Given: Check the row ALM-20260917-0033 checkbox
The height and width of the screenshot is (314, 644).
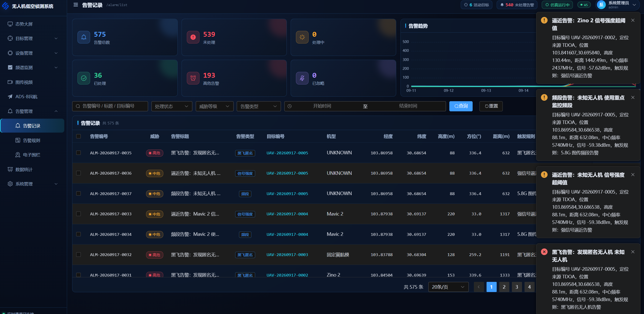Looking at the screenshot, I should [78, 214].
